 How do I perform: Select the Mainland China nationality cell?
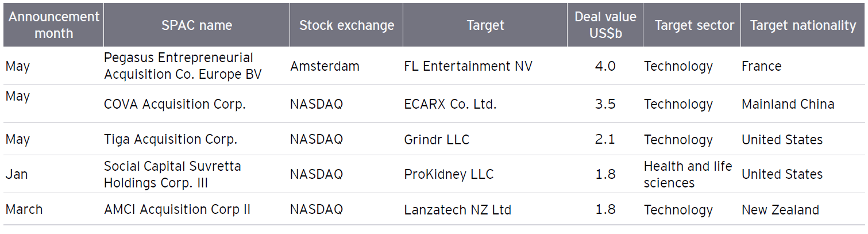[788, 104]
